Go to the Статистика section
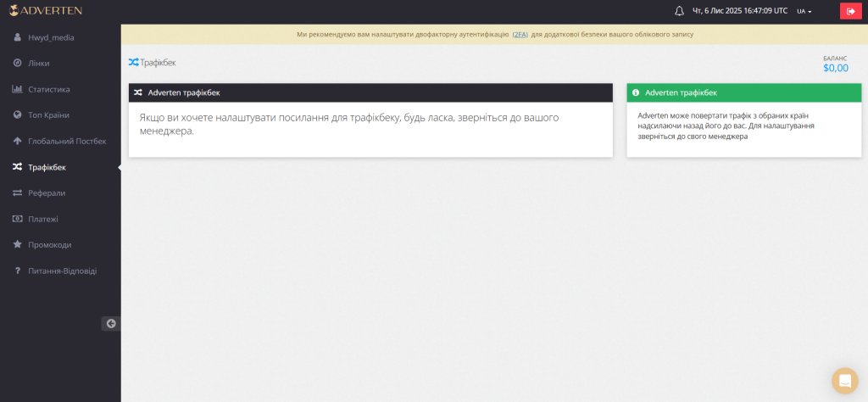This screenshot has width=868, height=402. point(48,89)
